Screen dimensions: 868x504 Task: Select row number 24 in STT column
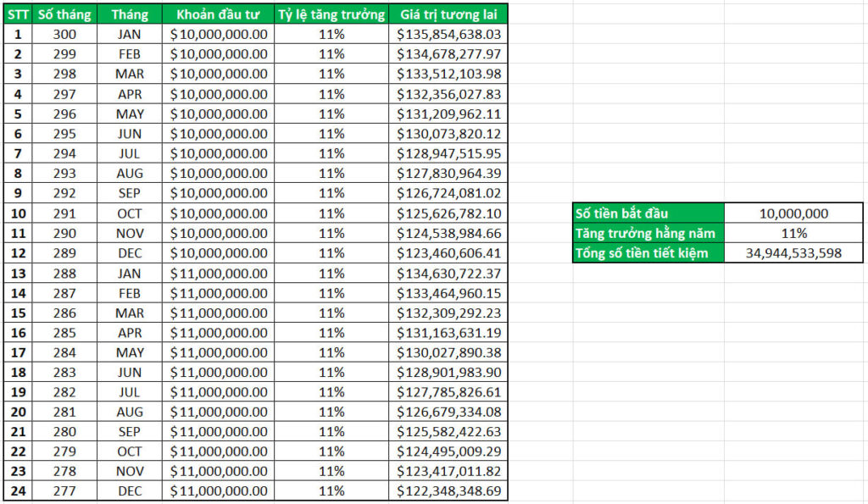[x=18, y=490]
